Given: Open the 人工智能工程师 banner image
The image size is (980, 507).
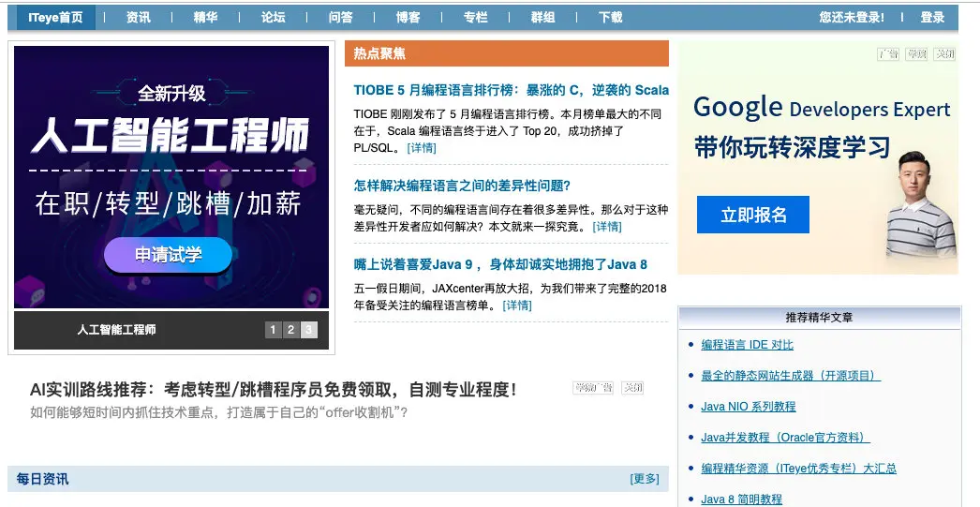Looking at the screenshot, I should pos(171,177).
